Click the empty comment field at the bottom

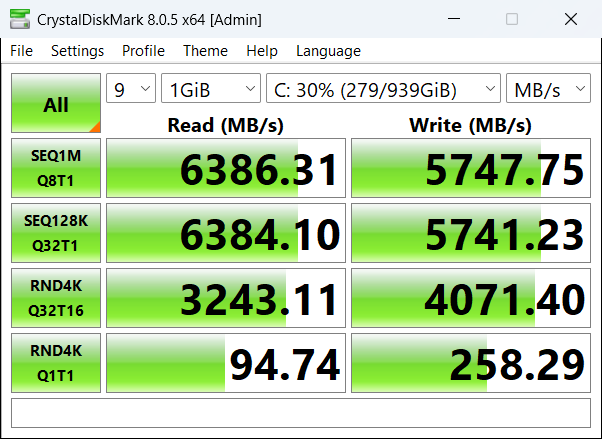point(301,413)
